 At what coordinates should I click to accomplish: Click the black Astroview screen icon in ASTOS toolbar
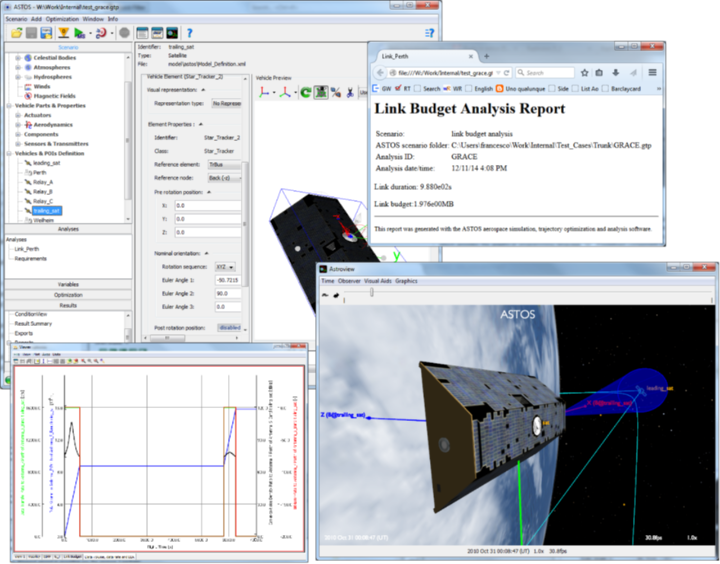click(x=172, y=33)
